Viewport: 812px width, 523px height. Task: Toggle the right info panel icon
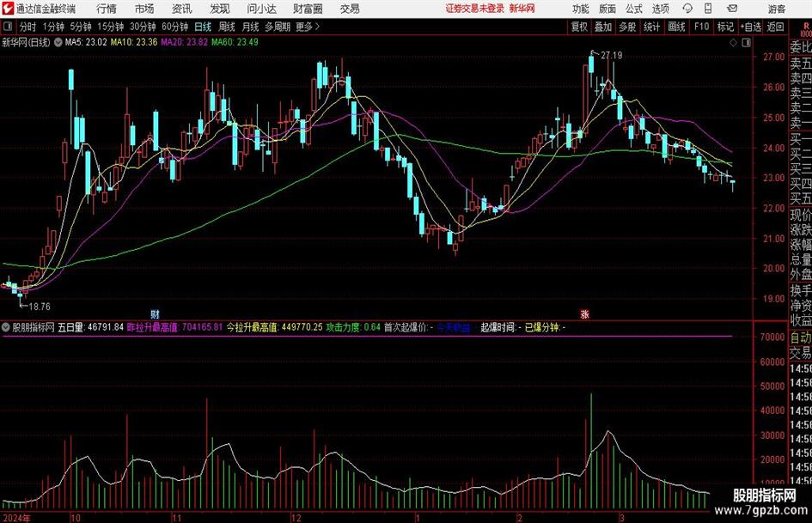pyautogui.click(x=746, y=42)
